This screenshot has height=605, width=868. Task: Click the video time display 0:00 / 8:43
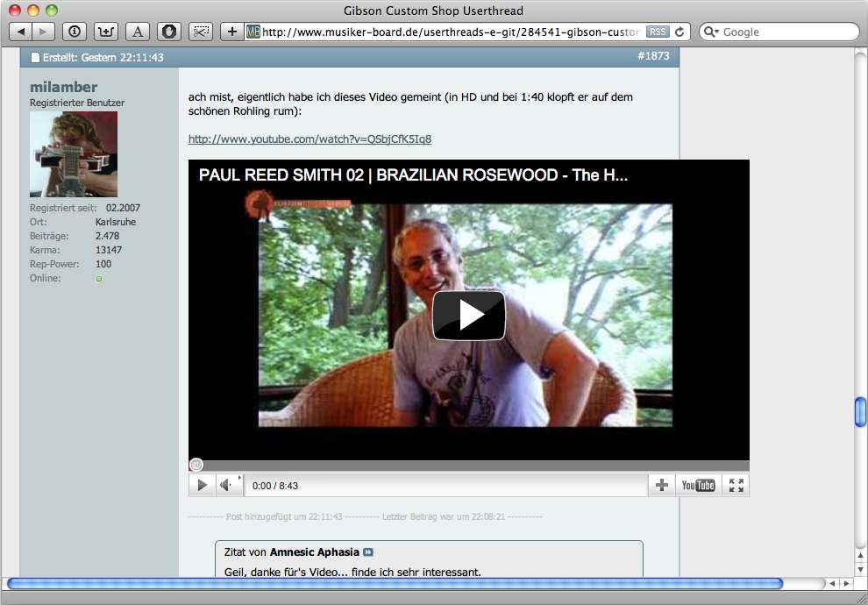coord(275,486)
